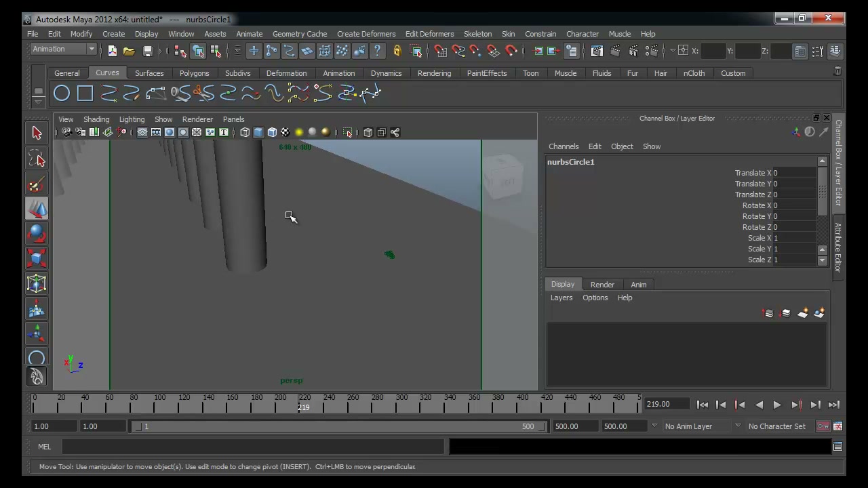868x488 pixels.
Task: Toggle smooth shade all blue cube
Action: [258, 132]
